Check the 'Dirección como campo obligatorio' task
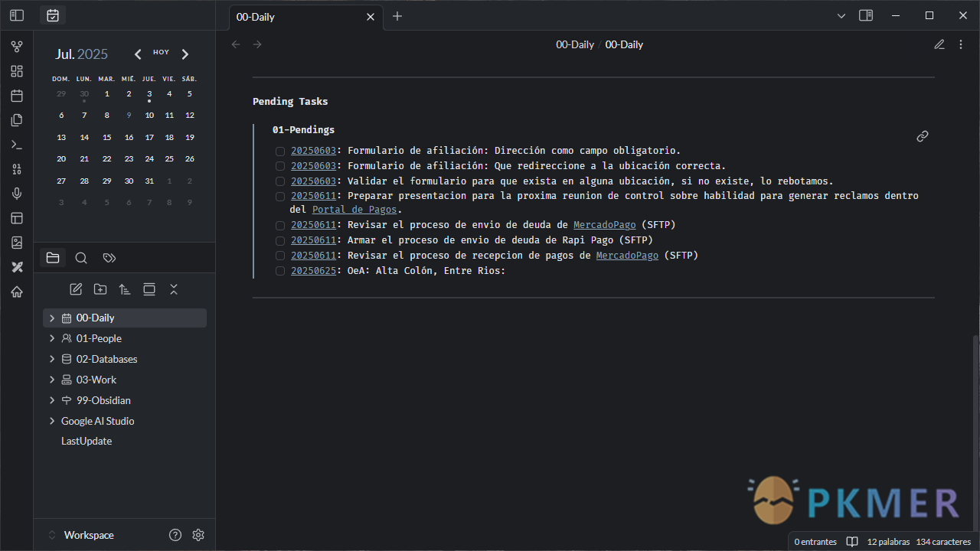 point(280,152)
